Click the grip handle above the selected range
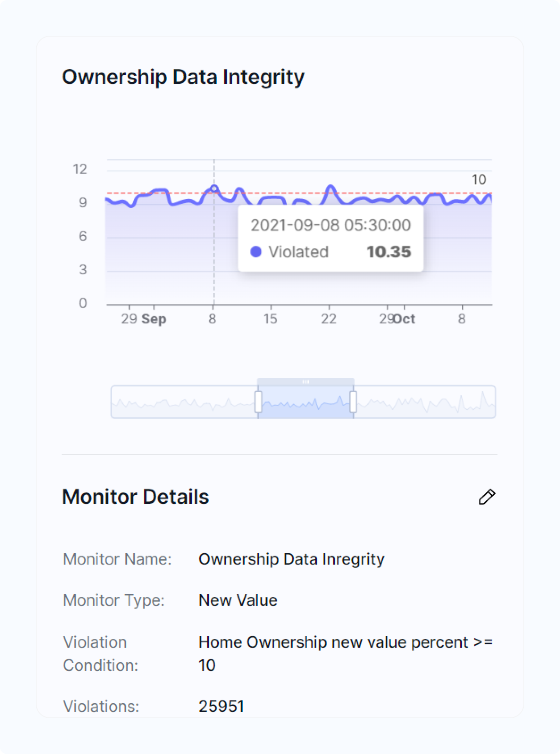The height and width of the screenshot is (754, 560). pyautogui.click(x=306, y=381)
